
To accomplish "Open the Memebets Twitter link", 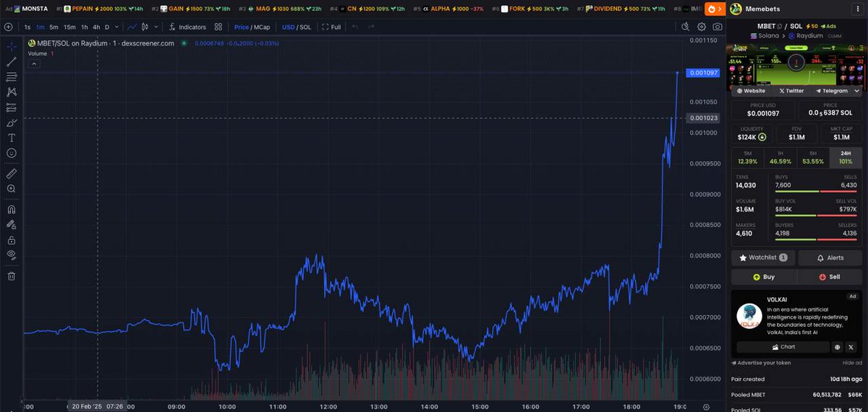I will (791, 91).
